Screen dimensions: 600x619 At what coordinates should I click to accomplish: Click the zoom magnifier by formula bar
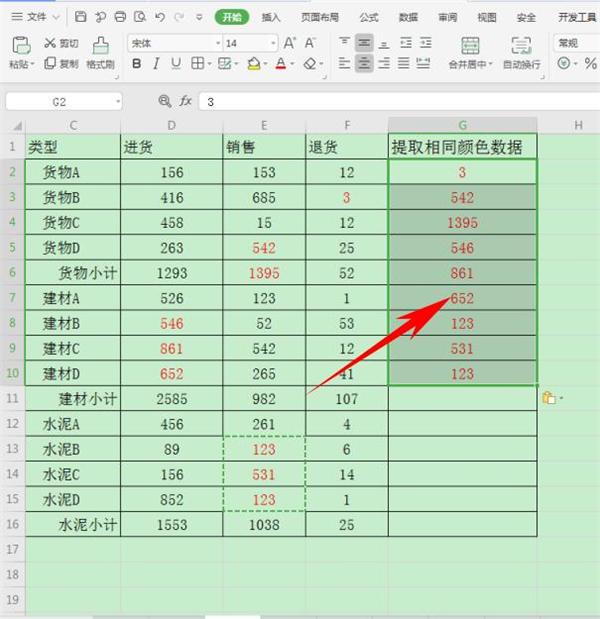[164, 101]
